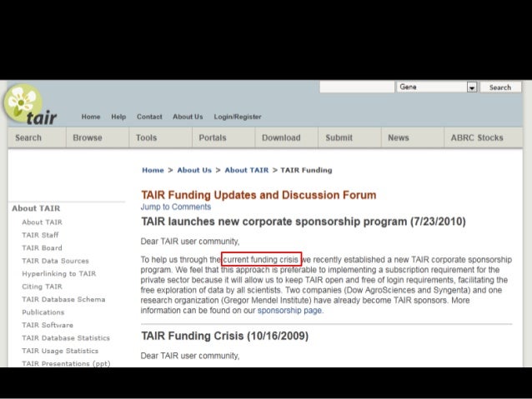The width and height of the screenshot is (532, 399).
Task: Open the sponsorship page link
Action: (x=289, y=311)
